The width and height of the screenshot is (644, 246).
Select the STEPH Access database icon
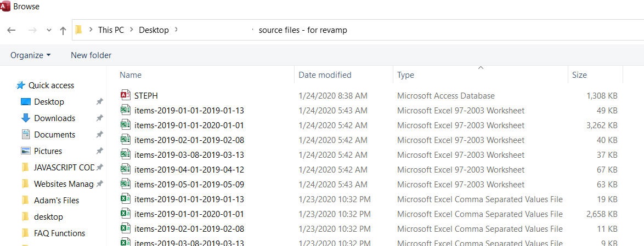(x=125, y=95)
